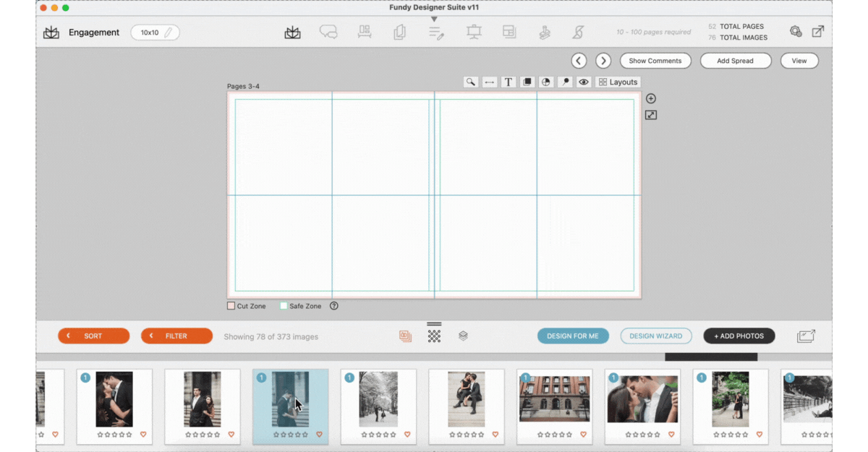Click the image export icon beside Add Photos

[806, 336]
